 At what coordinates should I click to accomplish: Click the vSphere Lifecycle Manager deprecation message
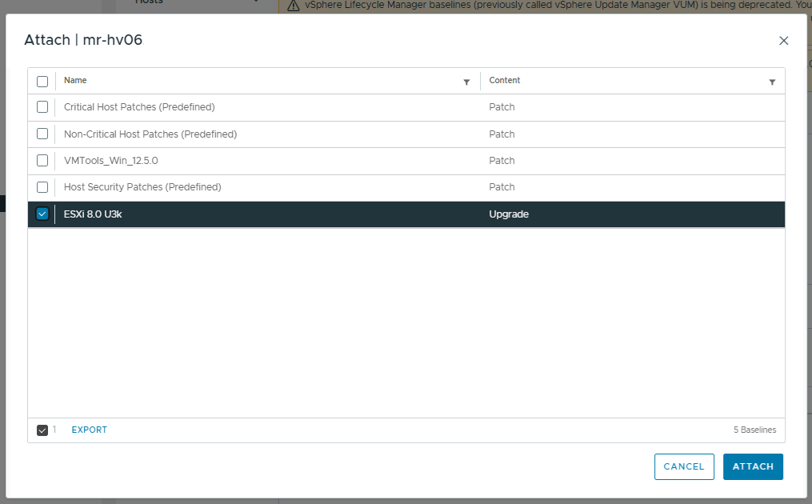point(558,5)
